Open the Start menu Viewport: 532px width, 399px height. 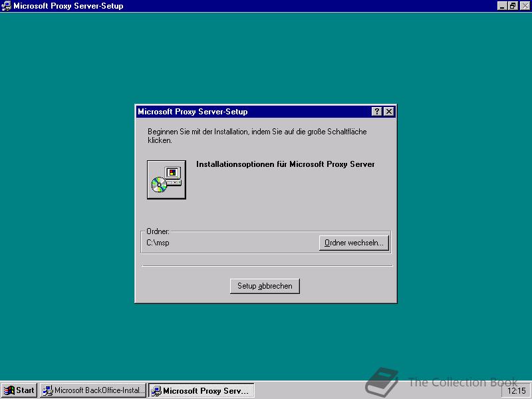coord(19,390)
